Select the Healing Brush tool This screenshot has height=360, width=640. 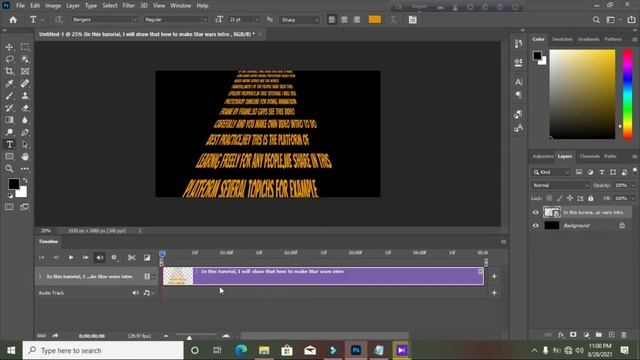tap(25, 84)
